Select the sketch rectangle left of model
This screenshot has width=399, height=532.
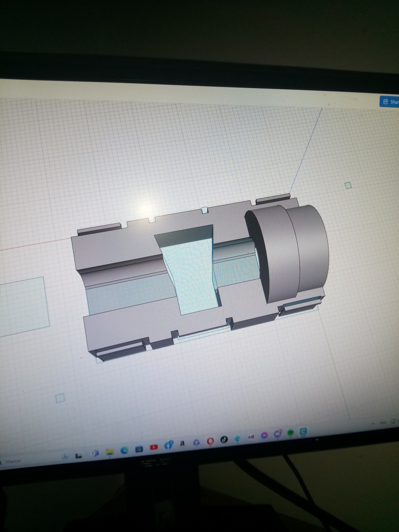pyautogui.click(x=23, y=307)
